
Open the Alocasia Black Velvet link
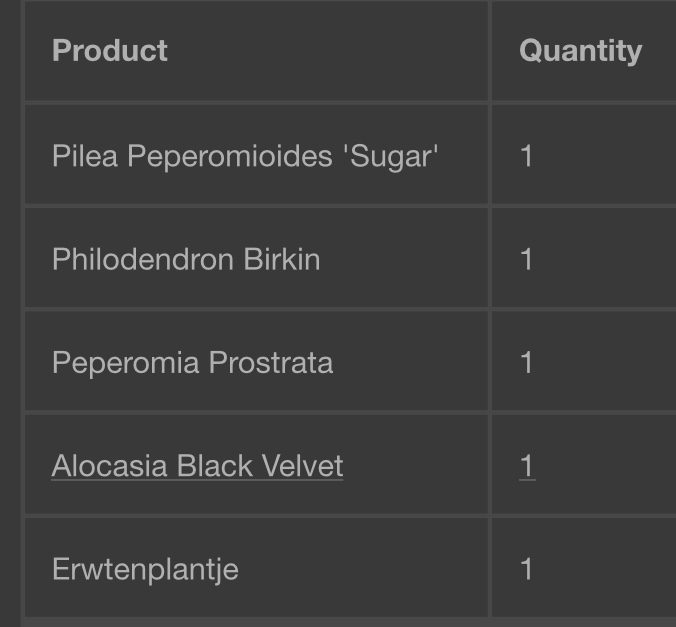coord(197,466)
